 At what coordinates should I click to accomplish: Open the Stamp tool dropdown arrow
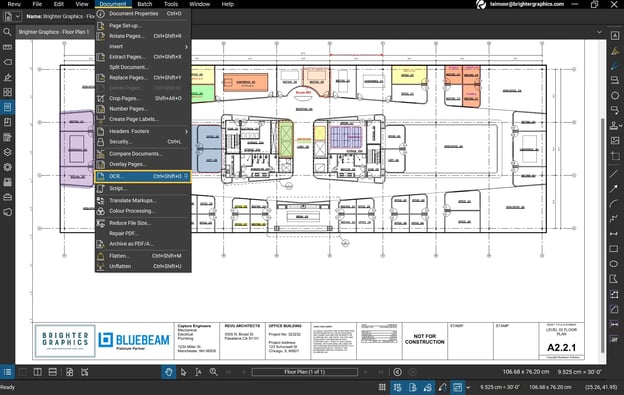tap(620, 126)
